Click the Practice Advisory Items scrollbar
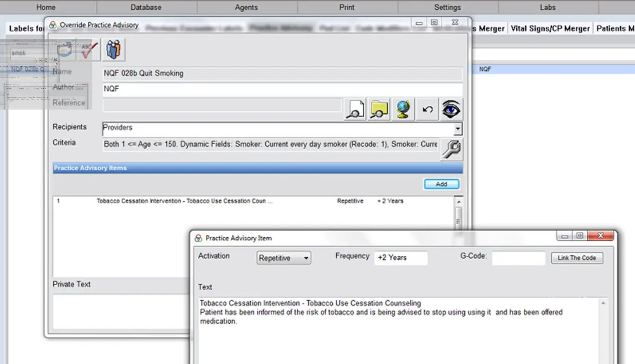 point(458,221)
